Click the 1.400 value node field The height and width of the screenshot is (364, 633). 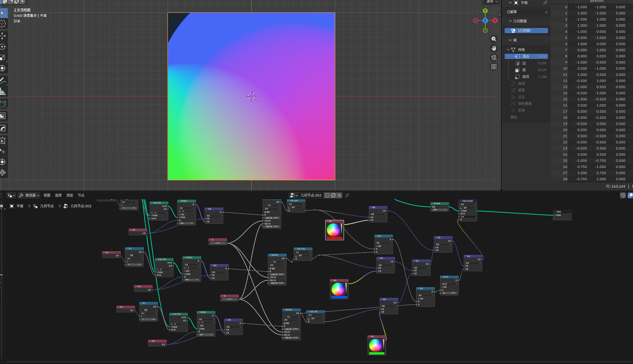(x=218, y=243)
